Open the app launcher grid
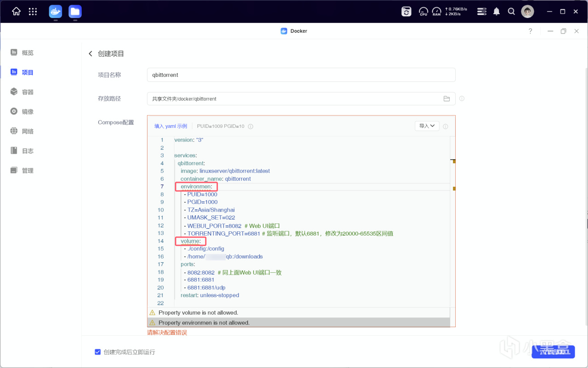 click(33, 11)
